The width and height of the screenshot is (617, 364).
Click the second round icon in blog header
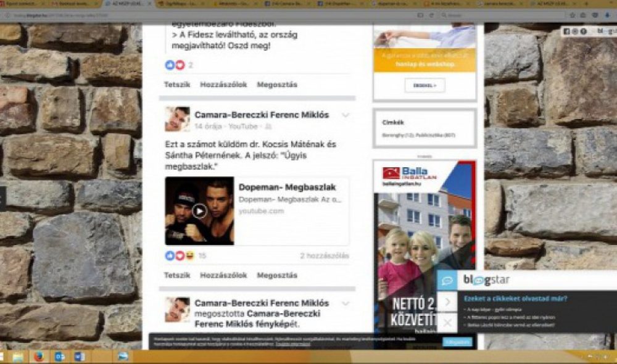click(x=575, y=31)
